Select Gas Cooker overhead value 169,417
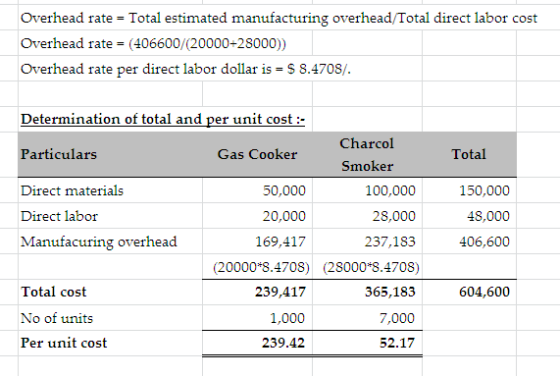 tap(281, 242)
